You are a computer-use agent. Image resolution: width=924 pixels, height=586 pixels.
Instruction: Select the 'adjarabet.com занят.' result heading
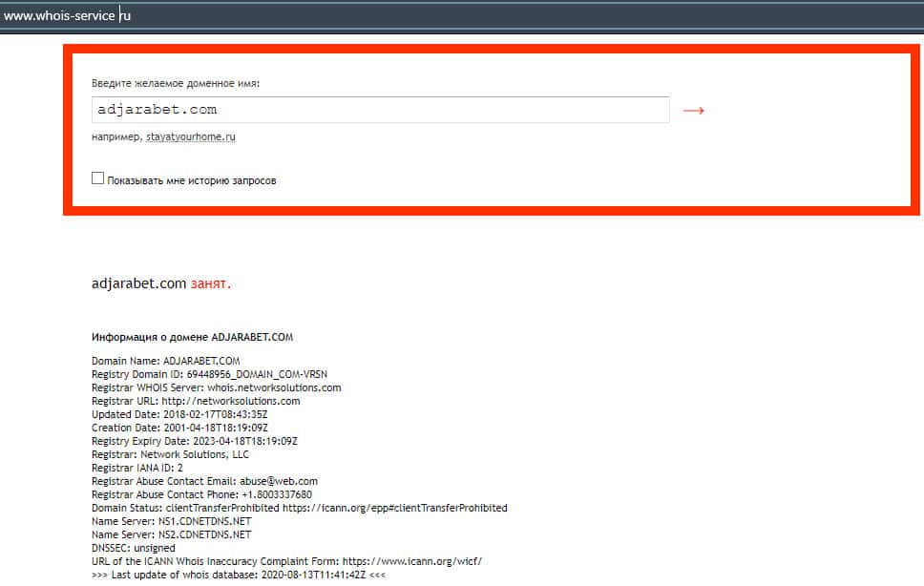pyautogui.click(x=161, y=283)
